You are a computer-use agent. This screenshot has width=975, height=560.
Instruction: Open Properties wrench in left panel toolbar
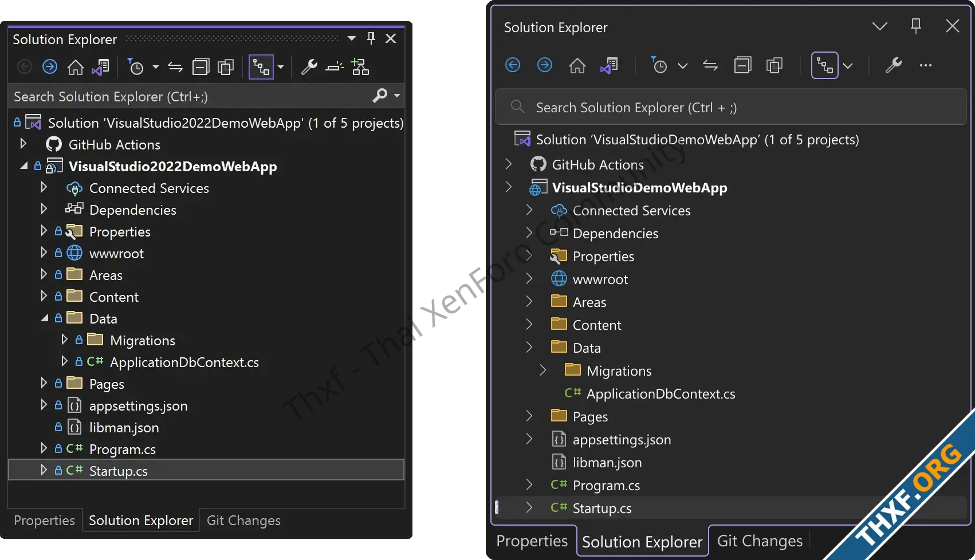(309, 67)
